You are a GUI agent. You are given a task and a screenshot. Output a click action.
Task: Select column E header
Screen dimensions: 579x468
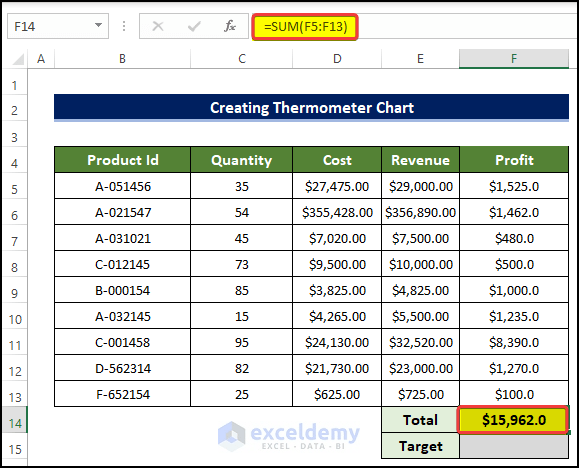pos(420,59)
